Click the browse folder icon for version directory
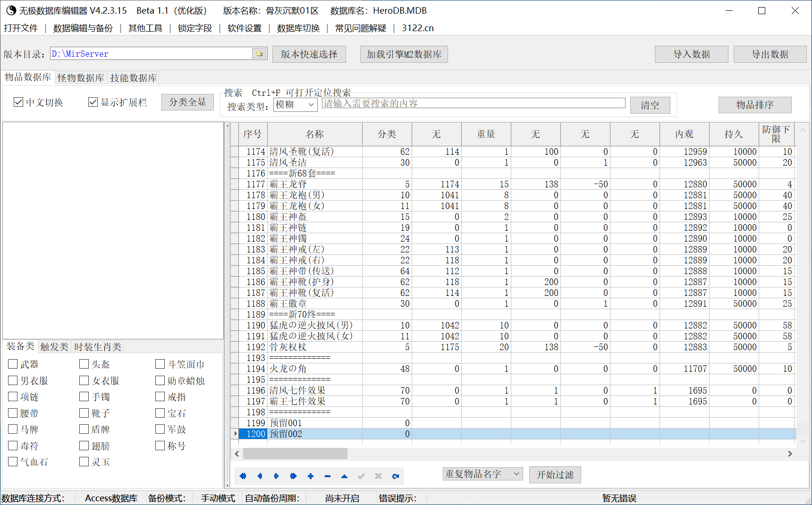Image resolution: width=812 pixels, height=505 pixels. point(259,54)
